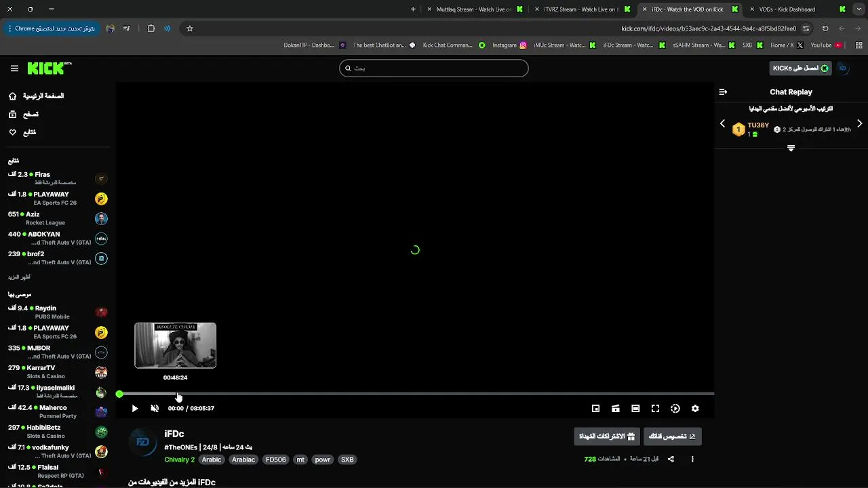Unmute the video volume icon
The width and height of the screenshot is (868, 488).
155,409
